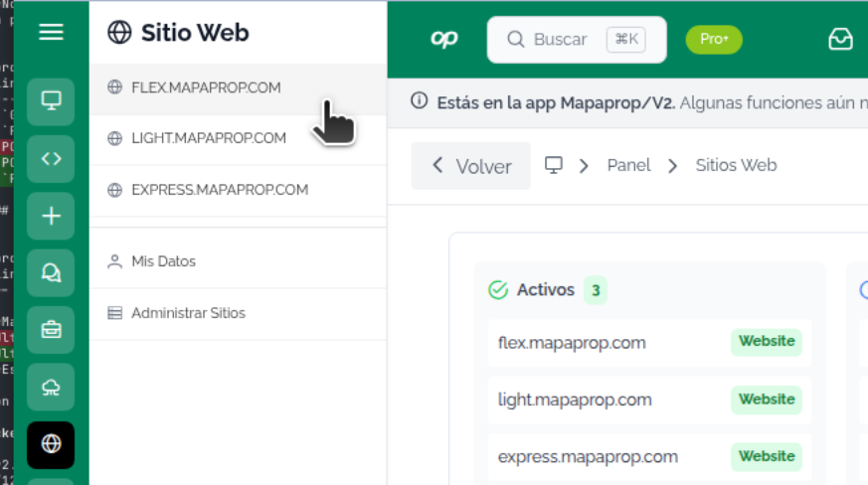Open the code brackets icon in sidebar
The image size is (868, 485).
click(x=51, y=159)
